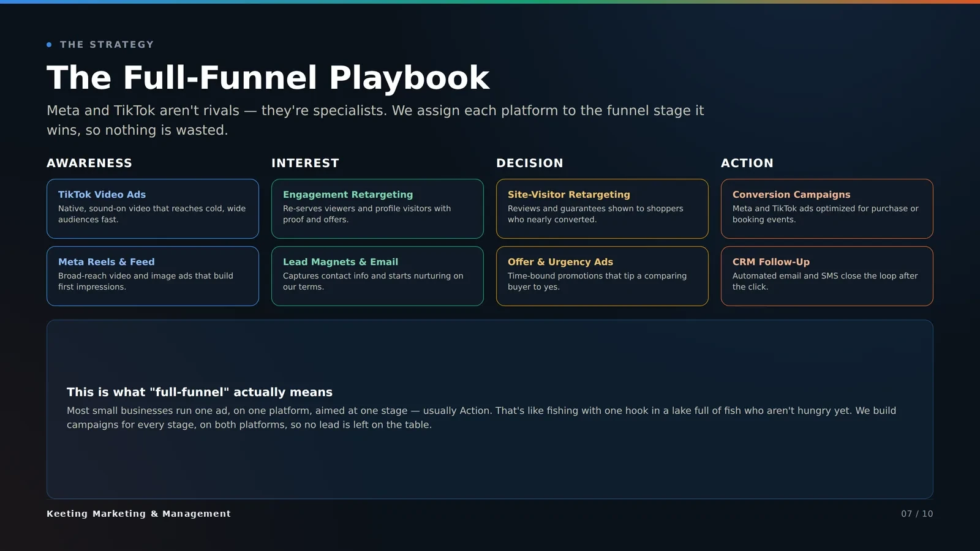Click the 'THE STRATEGY' section label
980x551 pixels.
point(107,45)
